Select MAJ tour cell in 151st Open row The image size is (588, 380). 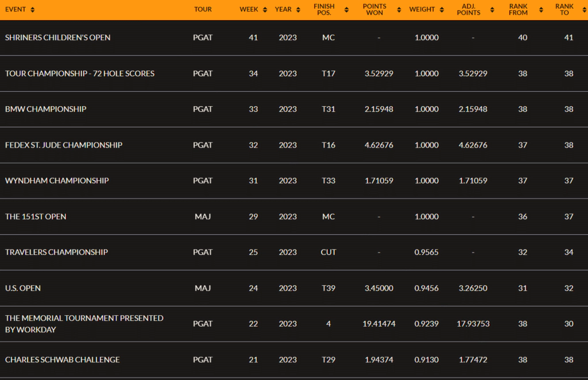coord(203,216)
